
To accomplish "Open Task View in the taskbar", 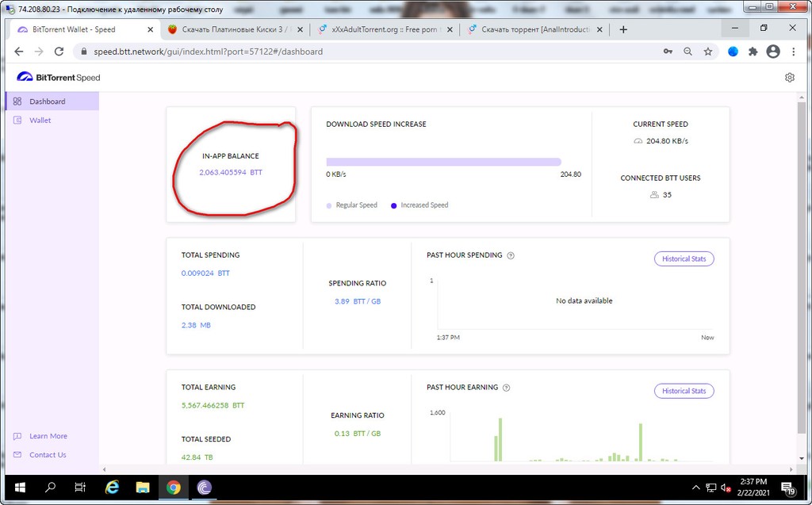I will [x=80, y=488].
